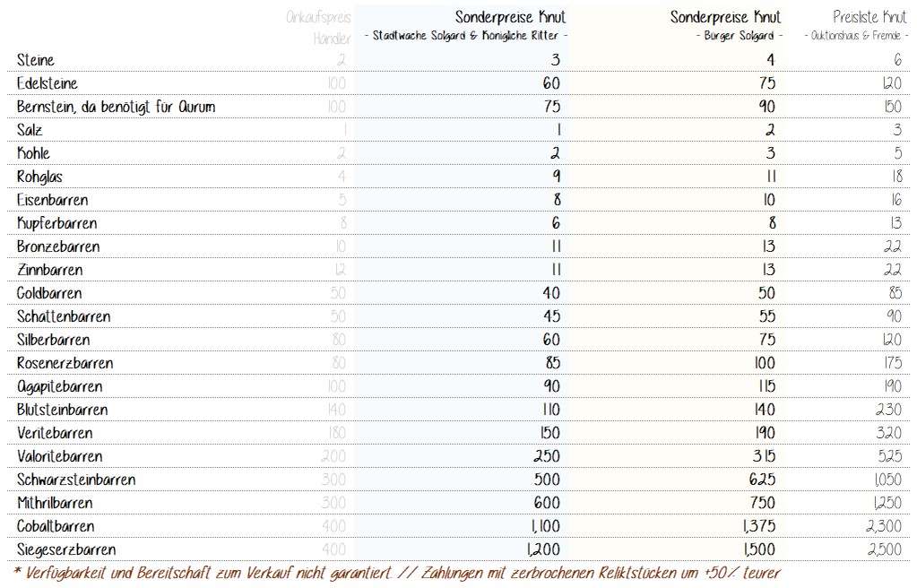Image resolution: width=917 pixels, height=588 pixels.
Task: Select the 'Bürger Solgard' column subtitle
Action: click(x=739, y=36)
